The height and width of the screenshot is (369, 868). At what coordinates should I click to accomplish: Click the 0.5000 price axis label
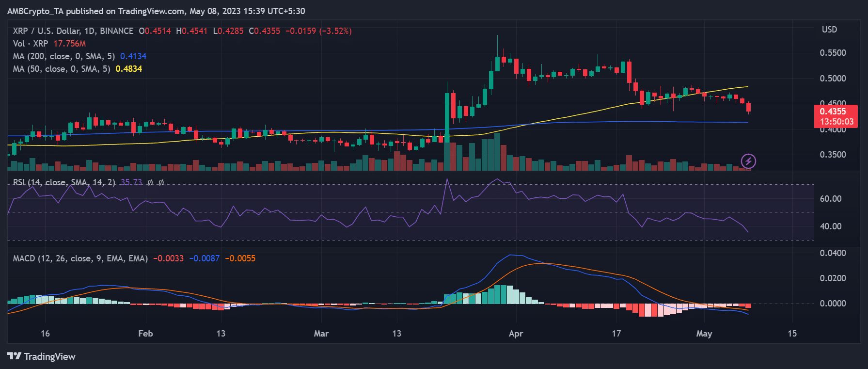(x=833, y=79)
